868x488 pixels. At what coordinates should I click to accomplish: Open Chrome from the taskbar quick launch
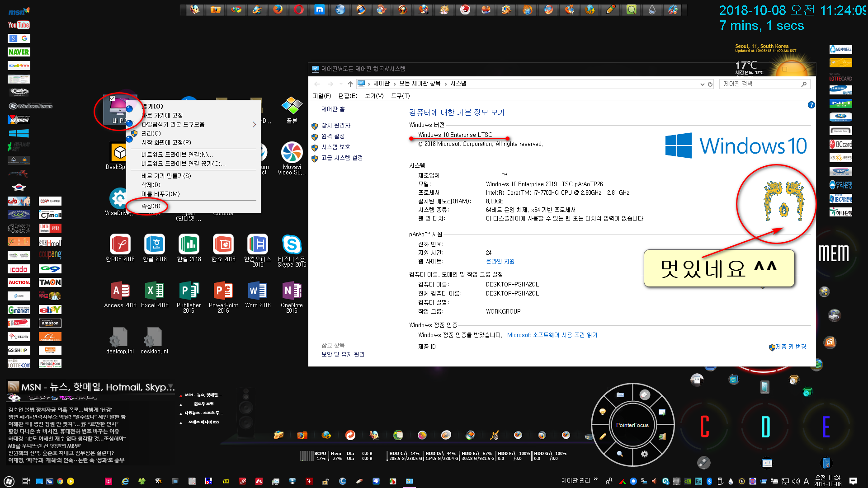(60, 481)
